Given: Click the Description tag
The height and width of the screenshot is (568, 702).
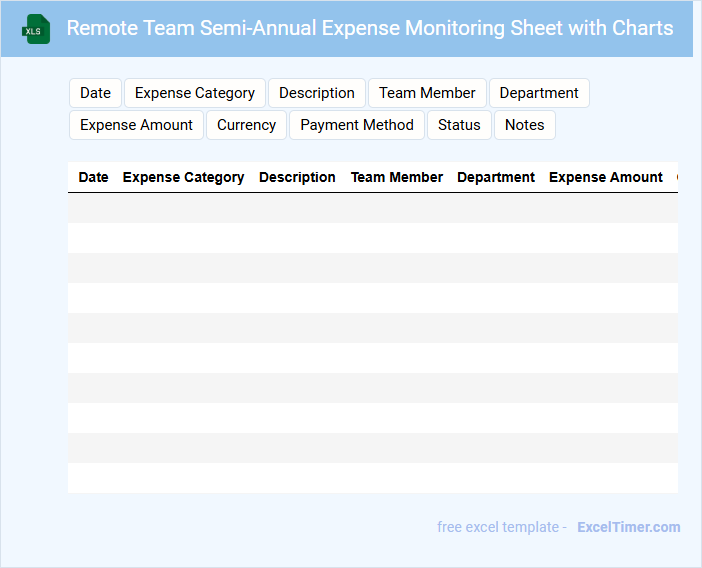Looking at the screenshot, I should click(x=317, y=93).
